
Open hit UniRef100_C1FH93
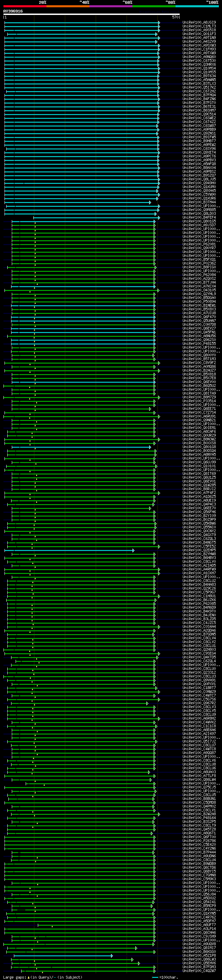pos(199,49)
